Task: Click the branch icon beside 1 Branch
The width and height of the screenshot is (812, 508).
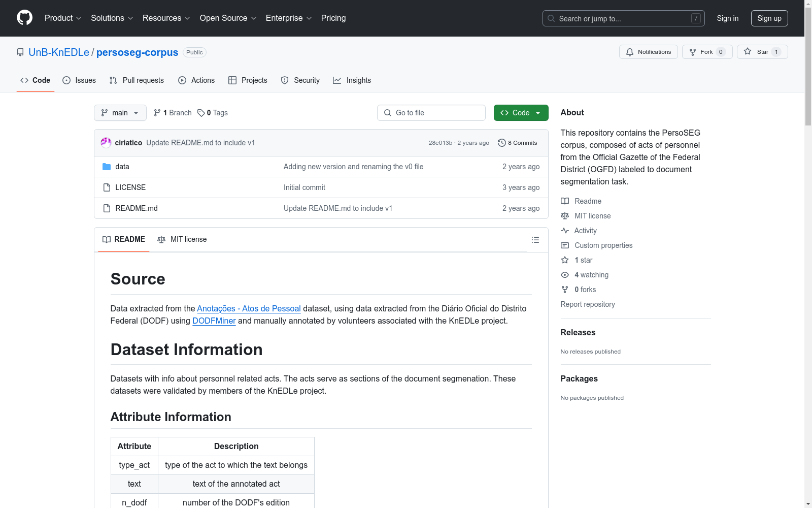Action: click(157, 113)
